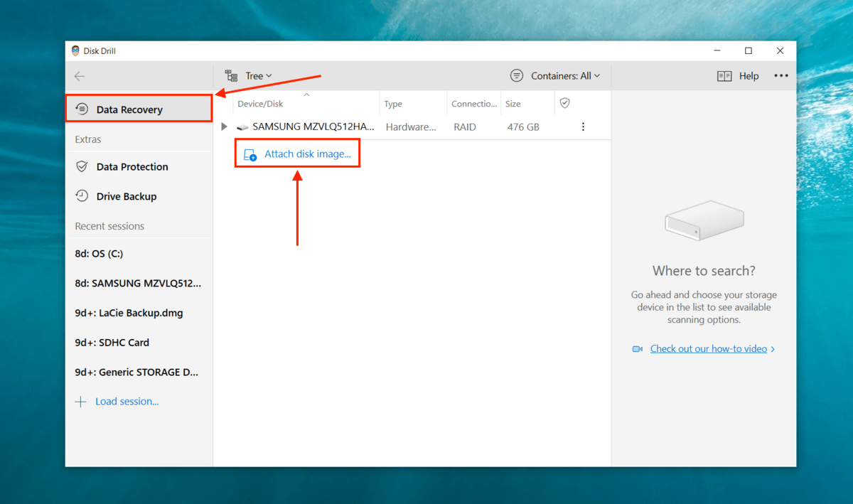Open the Data Recovery section
The height and width of the screenshot is (504, 853).
[x=139, y=109]
